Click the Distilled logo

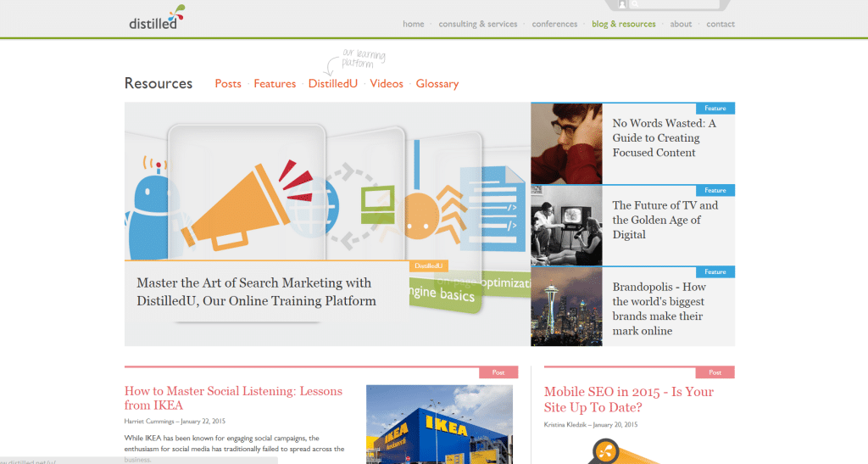tap(157, 17)
